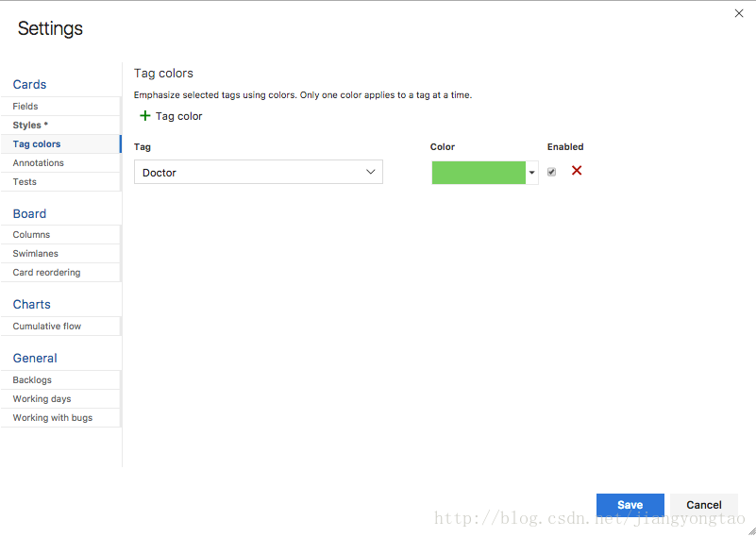Select the Swimlanes tab
The image size is (756, 537).
(60, 253)
